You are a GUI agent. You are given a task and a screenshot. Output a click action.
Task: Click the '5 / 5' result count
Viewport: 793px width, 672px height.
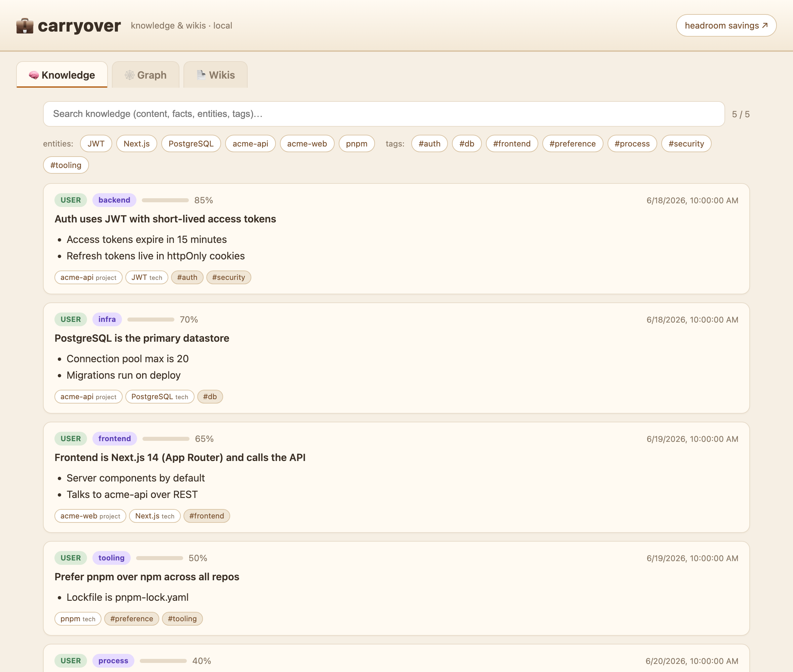tap(741, 114)
